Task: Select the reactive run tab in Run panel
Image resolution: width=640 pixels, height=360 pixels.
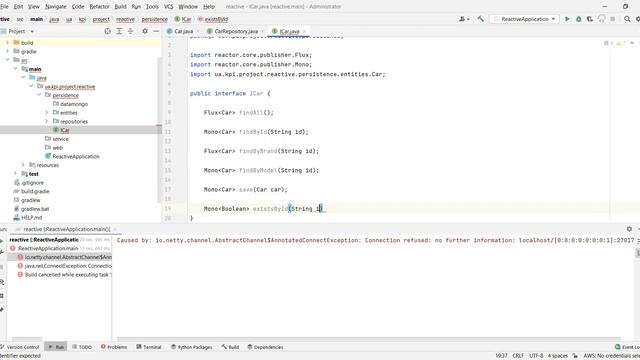Action: pos(67,229)
